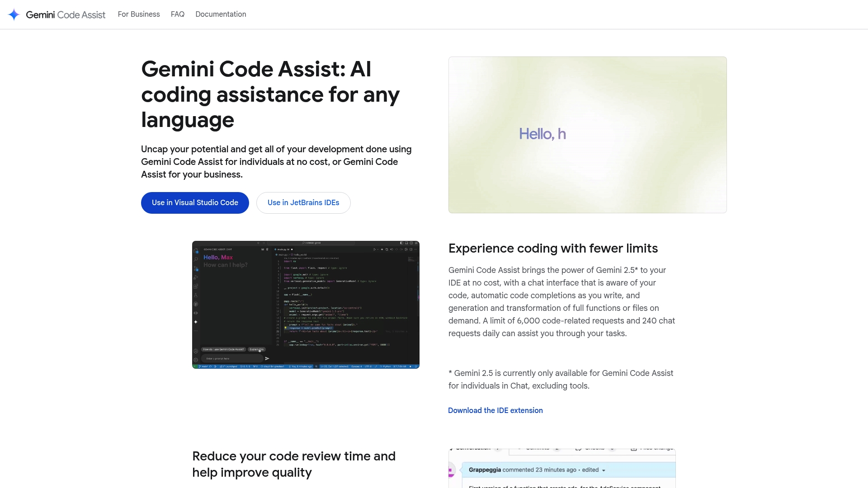Click the paragraph starting Uncap your potential
This screenshot has height=488, width=868.
(x=276, y=162)
